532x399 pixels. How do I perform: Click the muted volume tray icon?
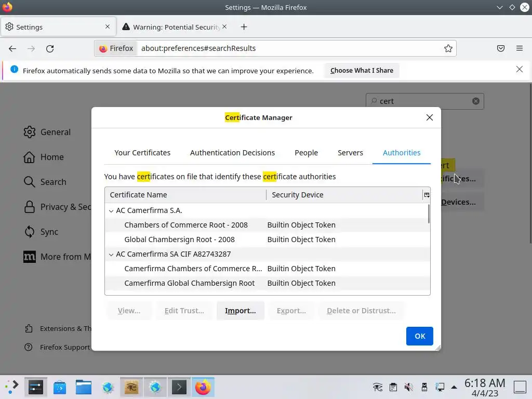coord(409,387)
